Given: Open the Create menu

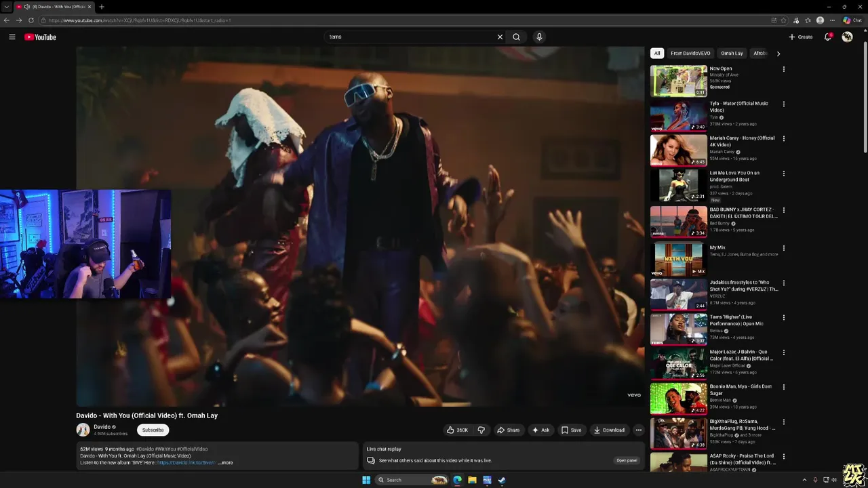Looking at the screenshot, I should pos(800,37).
